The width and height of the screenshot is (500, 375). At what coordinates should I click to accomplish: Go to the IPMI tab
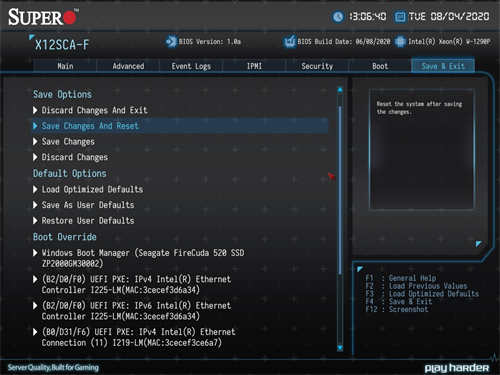tap(254, 66)
